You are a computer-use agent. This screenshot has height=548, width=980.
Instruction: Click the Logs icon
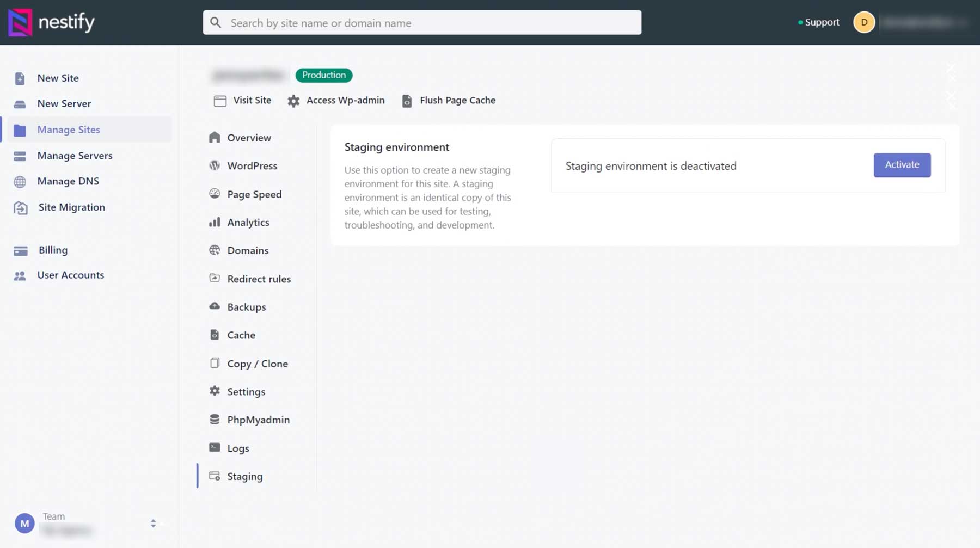pos(215,447)
